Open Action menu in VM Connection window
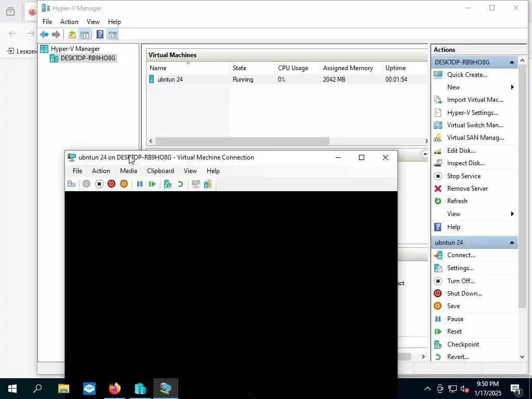The height and width of the screenshot is (399, 532). tap(101, 171)
